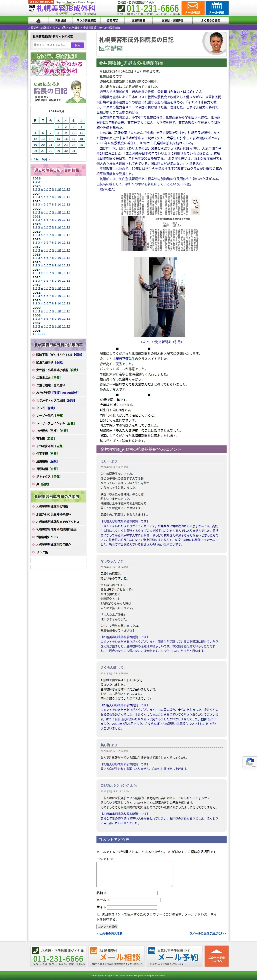Open next post Gメールに返信が届かない »

208,934
